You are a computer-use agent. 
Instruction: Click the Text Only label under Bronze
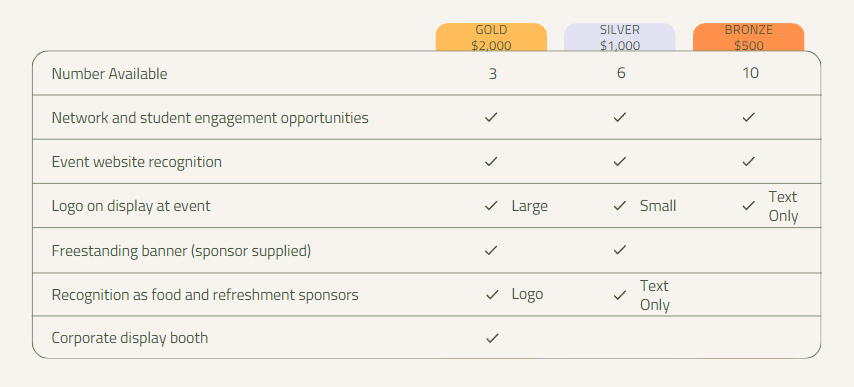tap(783, 206)
